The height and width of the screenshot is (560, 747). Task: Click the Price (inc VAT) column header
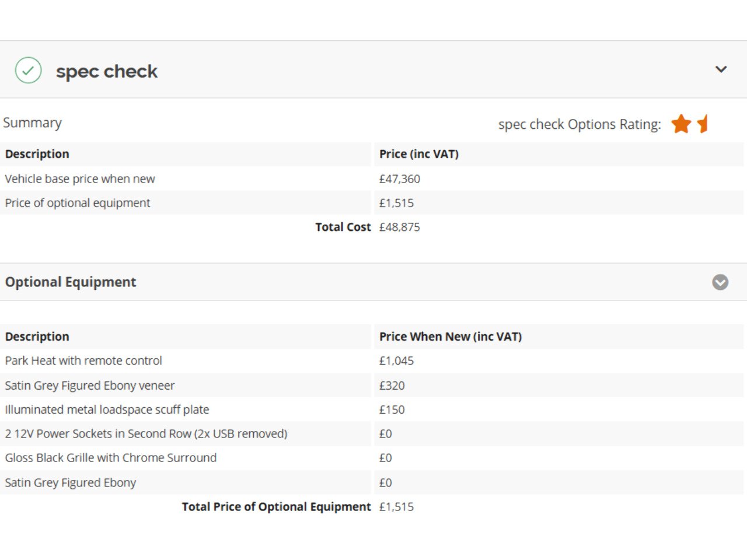419,154
